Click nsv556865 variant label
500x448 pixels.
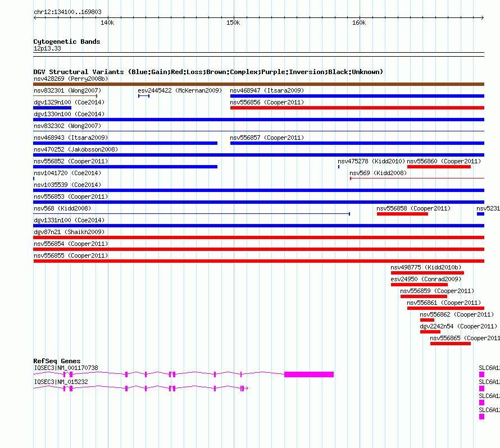(x=465, y=338)
